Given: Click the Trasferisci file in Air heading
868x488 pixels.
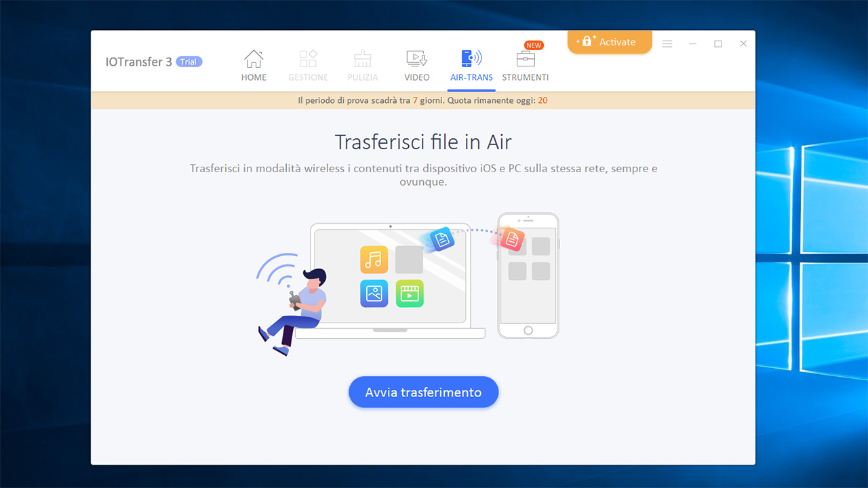Looking at the screenshot, I should [x=423, y=142].
